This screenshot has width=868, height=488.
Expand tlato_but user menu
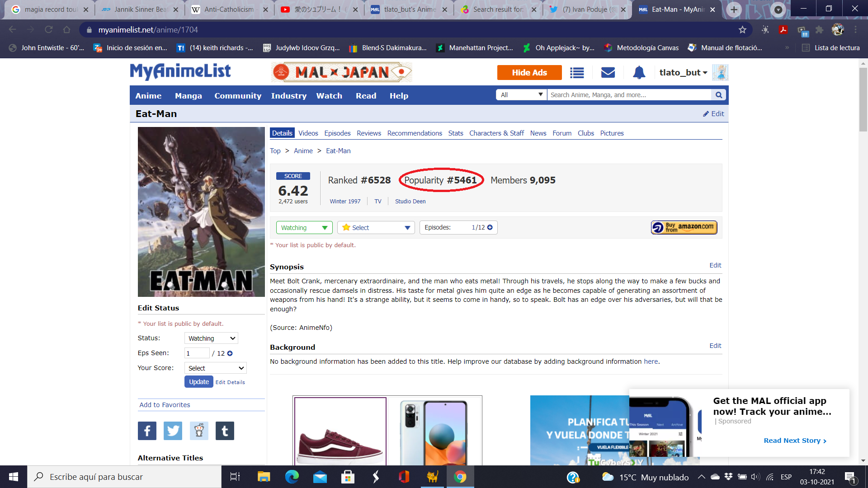(x=683, y=73)
